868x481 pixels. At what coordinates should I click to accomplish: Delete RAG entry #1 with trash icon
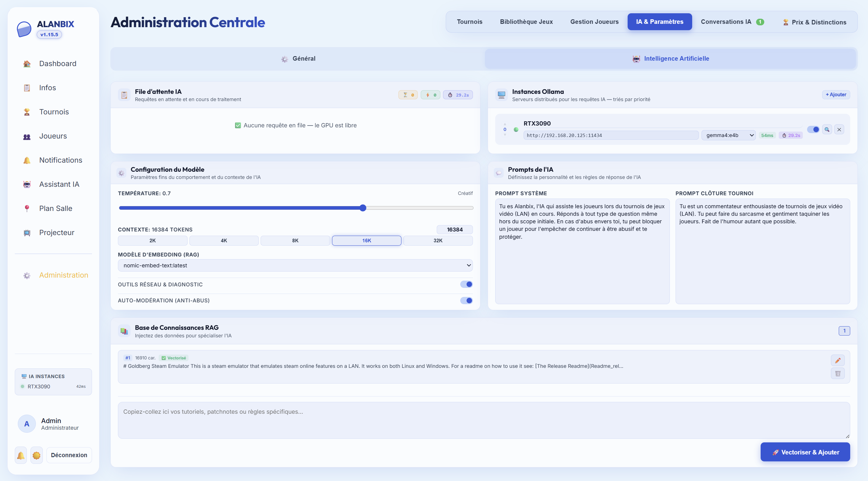[838, 374]
